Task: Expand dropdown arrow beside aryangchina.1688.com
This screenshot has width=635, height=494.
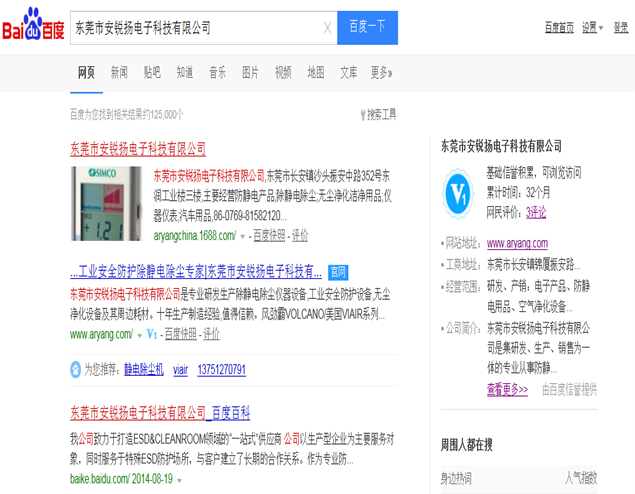Action: pyautogui.click(x=243, y=236)
